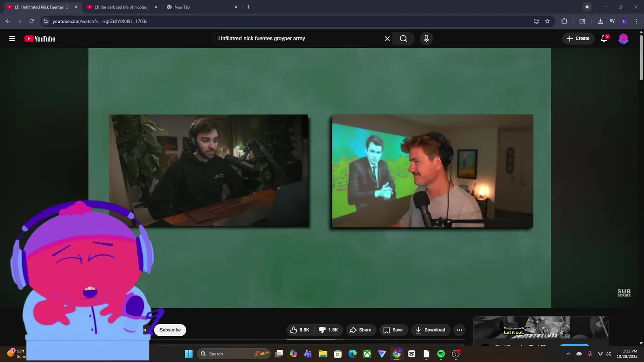Open more actions ellipsis below video

coord(459,330)
